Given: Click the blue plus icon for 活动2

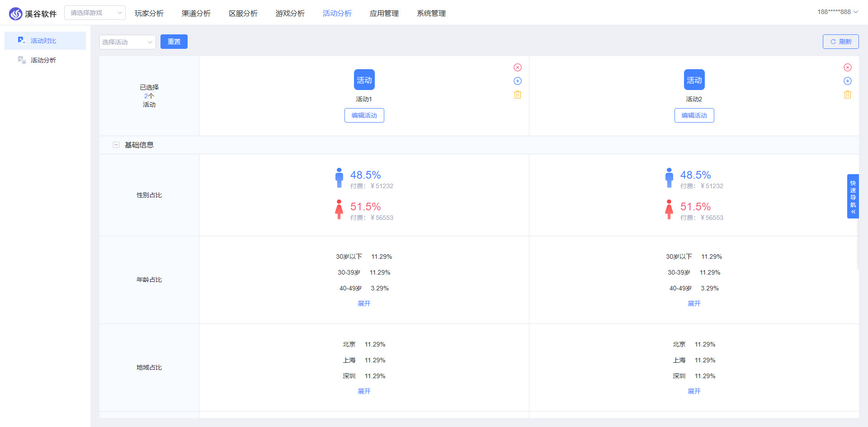Looking at the screenshot, I should [x=848, y=81].
